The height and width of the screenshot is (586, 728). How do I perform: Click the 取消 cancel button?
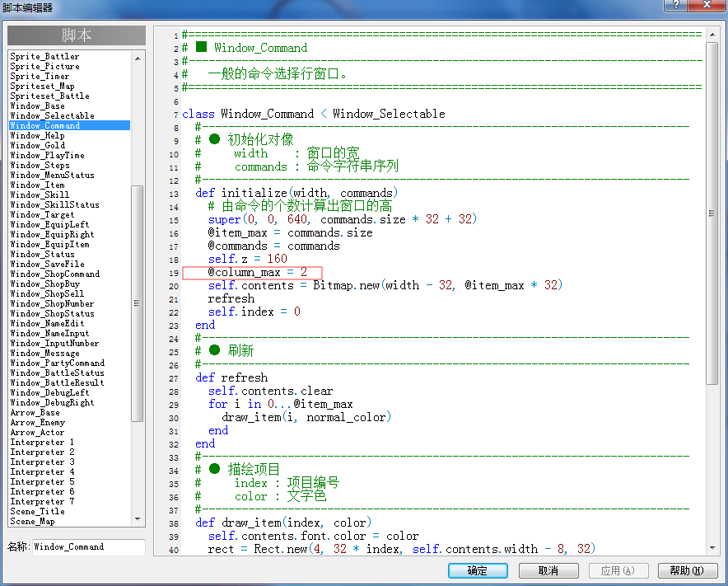click(548, 570)
